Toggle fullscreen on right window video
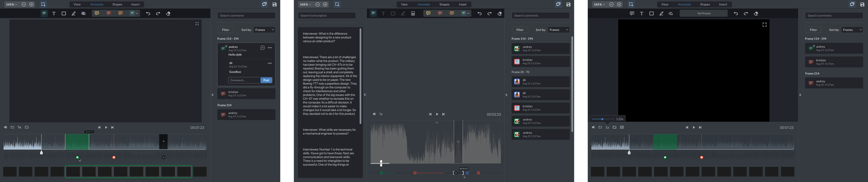The image size is (868, 182). [x=765, y=25]
